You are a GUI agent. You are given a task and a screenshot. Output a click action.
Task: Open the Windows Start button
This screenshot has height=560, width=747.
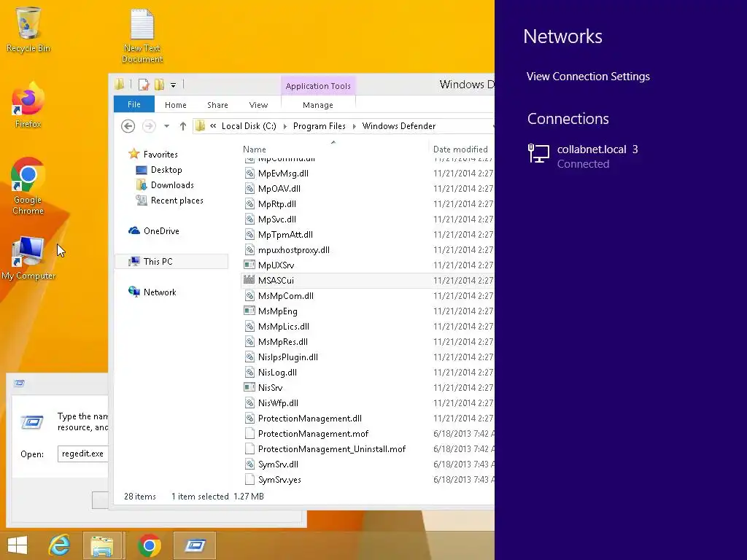coord(18,545)
